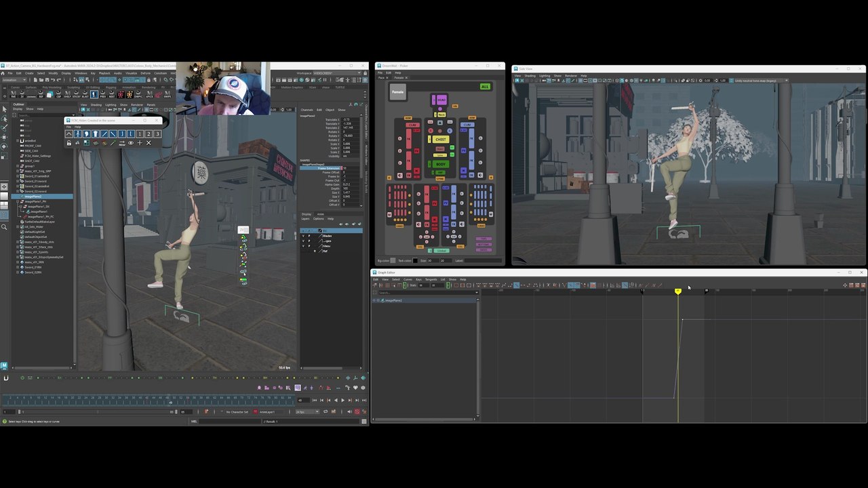Click the PREV shelf icon
The width and height of the screenshot is (868, 488).
103,95
